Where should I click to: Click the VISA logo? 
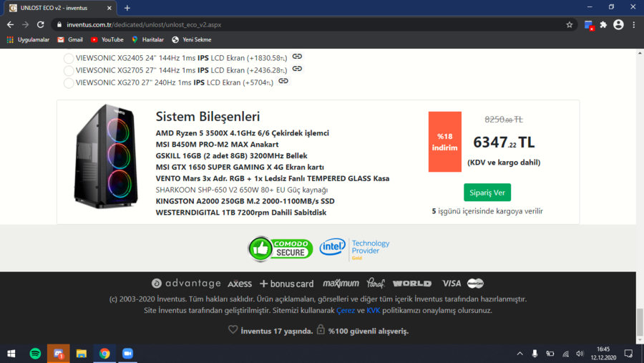pyautogui.click(x=452, y=284)
